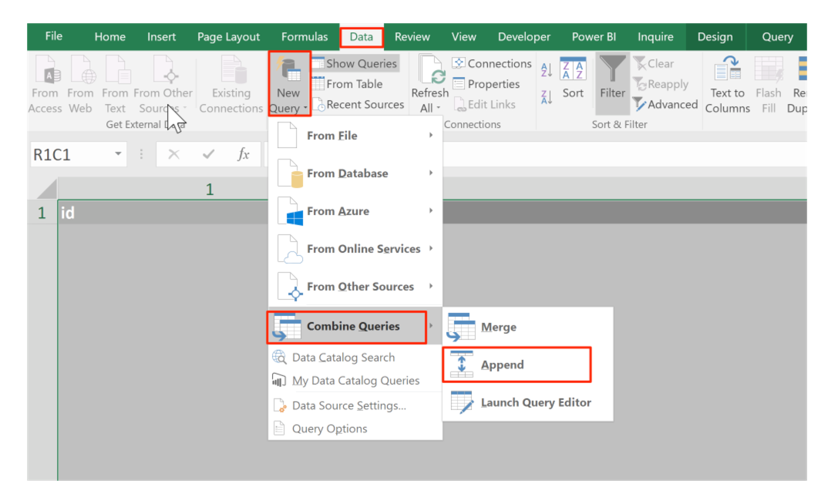
Task: Click the Properties button in Connections group
Action: pos(486,84)
